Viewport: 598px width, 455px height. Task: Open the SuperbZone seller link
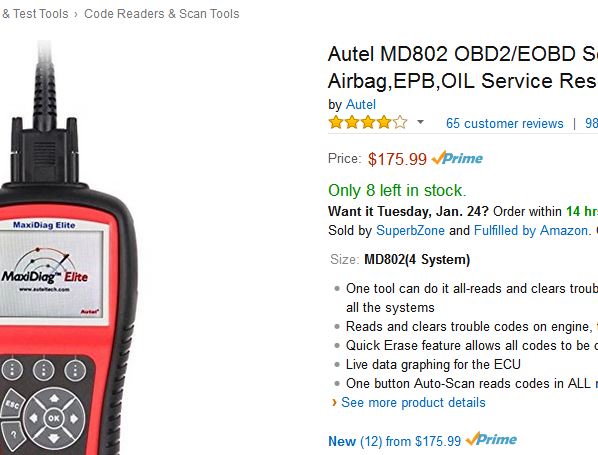pyautogui.click(x=410, y=230)
